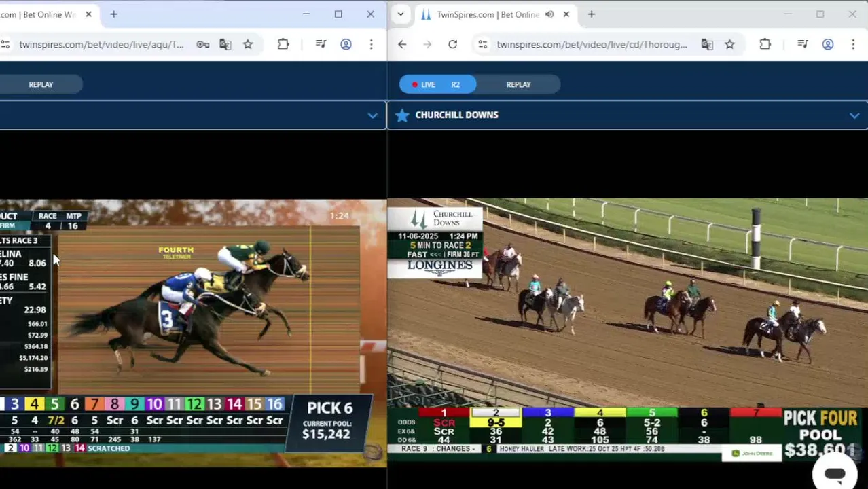Image resolution: width=868 pixels, height=489 pixels.
Task: Open a new tab in the left window
Action: 114,14
